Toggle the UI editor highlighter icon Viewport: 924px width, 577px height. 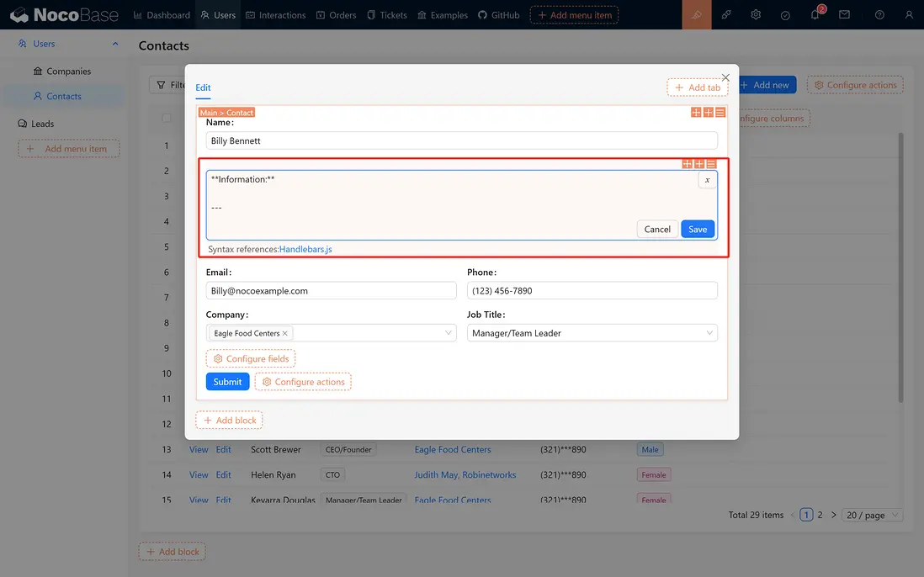[x=697, y=15]
